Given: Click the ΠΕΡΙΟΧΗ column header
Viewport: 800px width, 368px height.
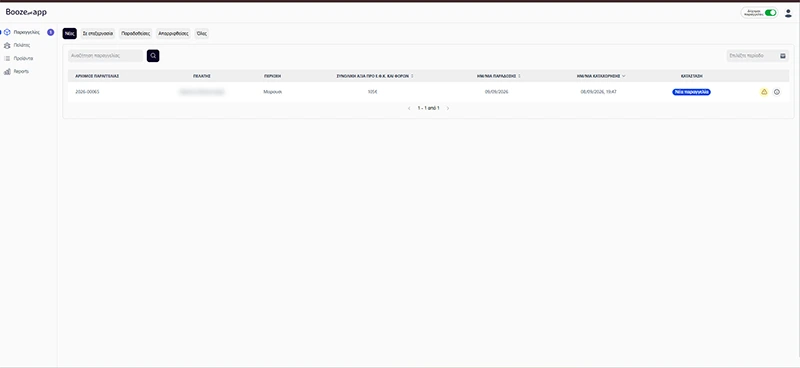Looking at the screenshot, I should pyautogui.click(x=272, y=76).
